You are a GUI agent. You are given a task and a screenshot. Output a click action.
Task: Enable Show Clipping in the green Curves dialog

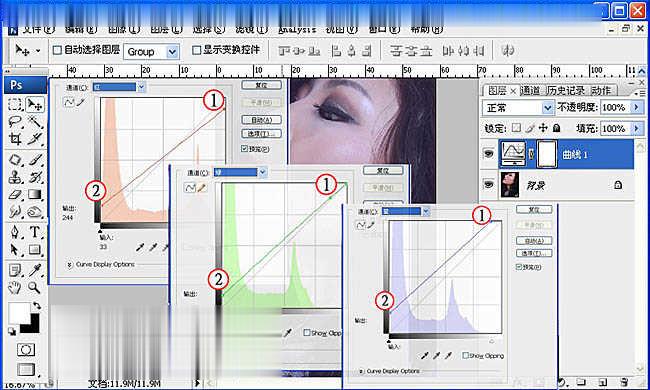tap(307, 332)
